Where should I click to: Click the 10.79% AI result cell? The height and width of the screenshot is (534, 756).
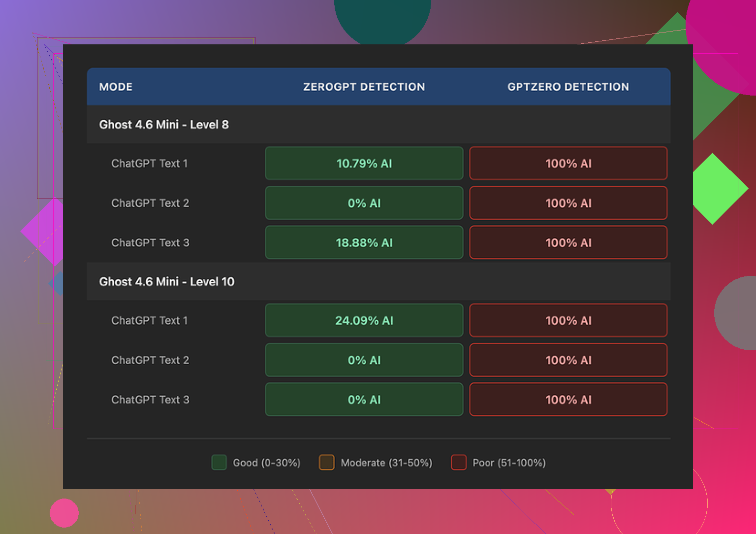[364, 164]
